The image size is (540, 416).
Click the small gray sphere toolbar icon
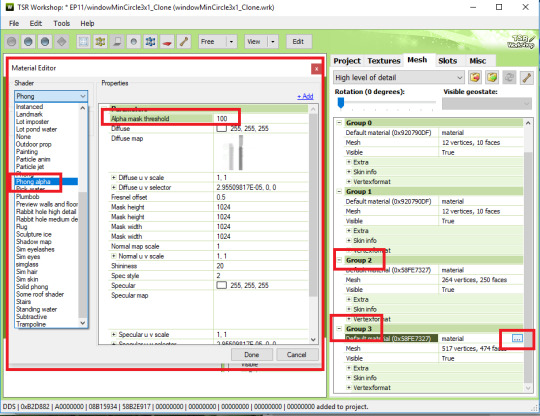134,42
